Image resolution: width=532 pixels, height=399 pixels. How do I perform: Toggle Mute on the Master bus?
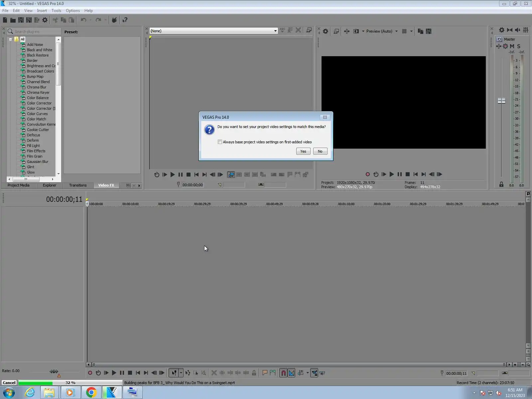(512, 46)
